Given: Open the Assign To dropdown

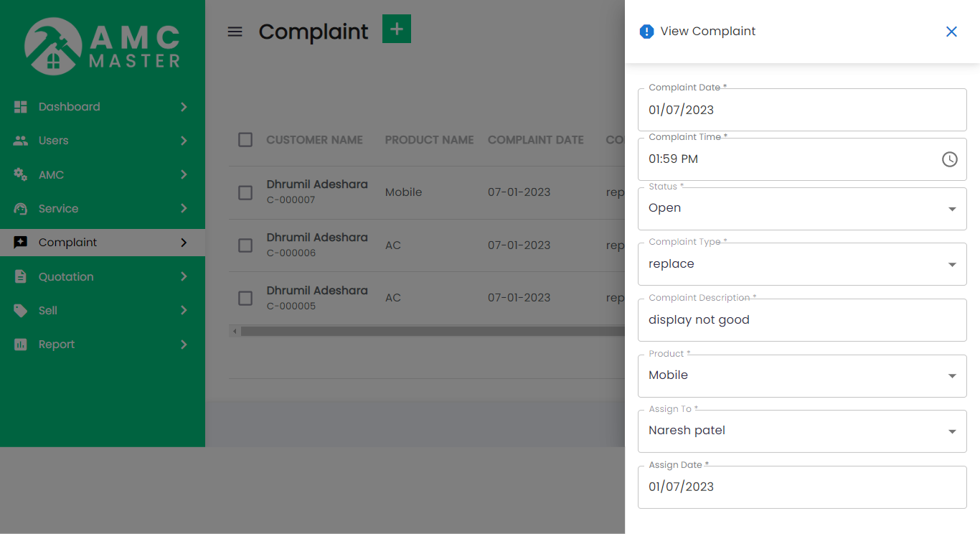Looking at the screenshot, I should (x=801, y=431).
